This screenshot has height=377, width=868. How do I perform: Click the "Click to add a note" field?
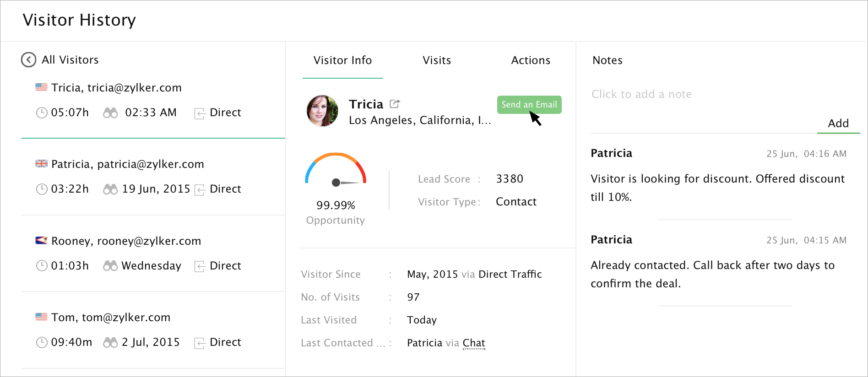641,94
